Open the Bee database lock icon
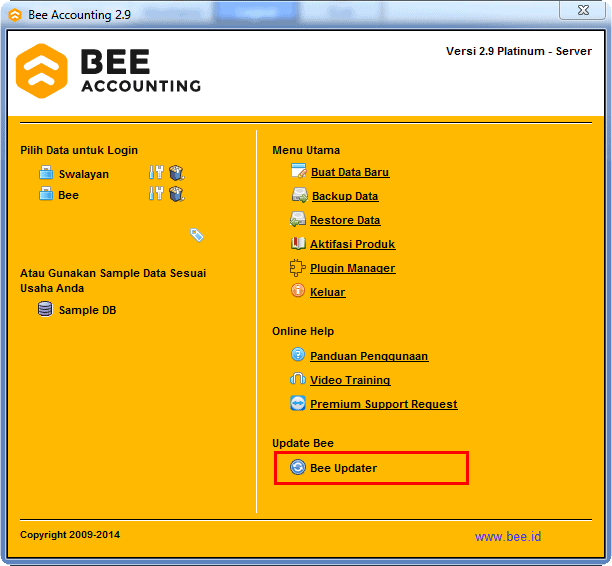The image size is (612, 566). [46, 194]
